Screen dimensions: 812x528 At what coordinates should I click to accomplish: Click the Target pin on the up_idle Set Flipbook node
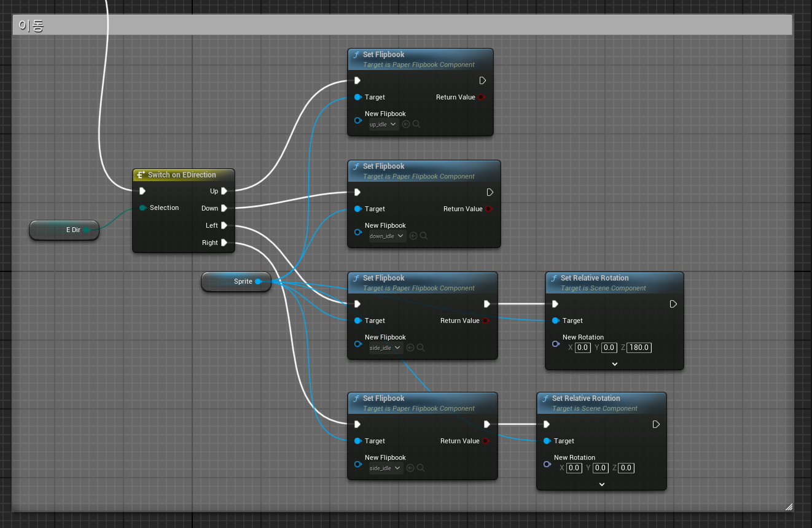coord(357,97)
